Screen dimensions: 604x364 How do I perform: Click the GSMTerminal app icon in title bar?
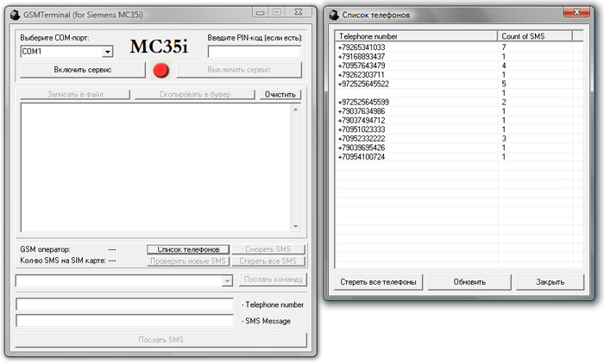(15, 15)
